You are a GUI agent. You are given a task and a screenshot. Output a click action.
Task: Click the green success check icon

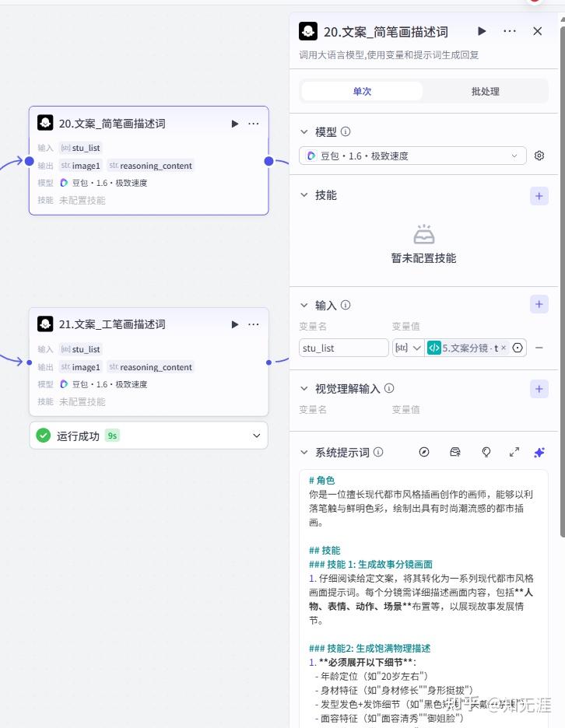pos(44,436)
